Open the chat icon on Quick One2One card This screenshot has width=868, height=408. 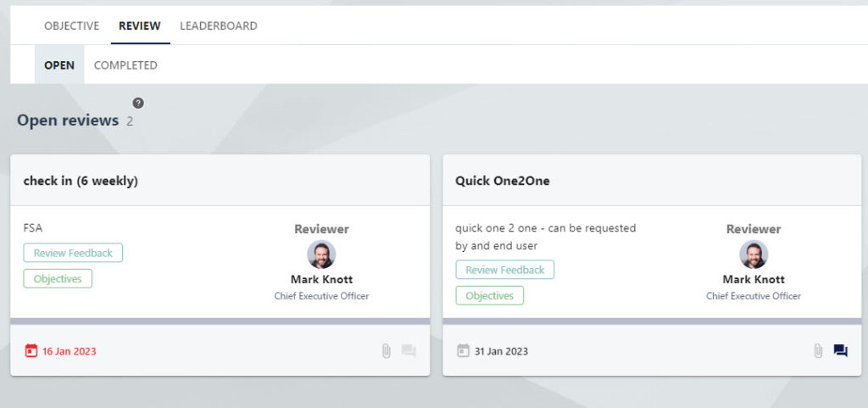click(840, 351)
